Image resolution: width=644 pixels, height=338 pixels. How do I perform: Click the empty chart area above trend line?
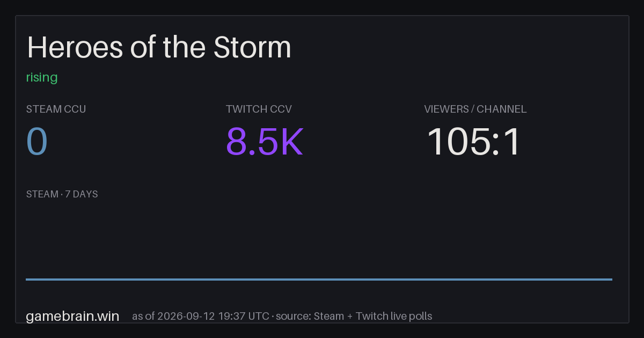point(319,239)
